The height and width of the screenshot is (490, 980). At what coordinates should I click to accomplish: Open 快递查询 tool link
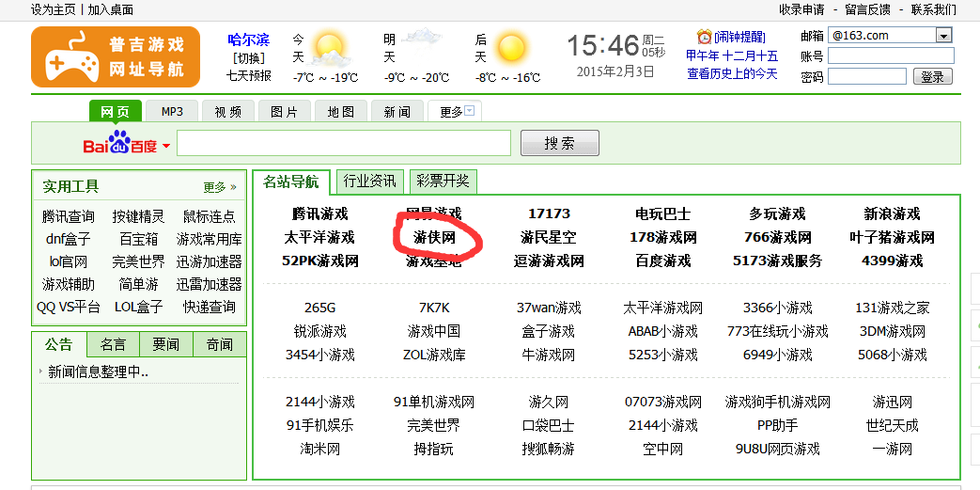[209, 307]
